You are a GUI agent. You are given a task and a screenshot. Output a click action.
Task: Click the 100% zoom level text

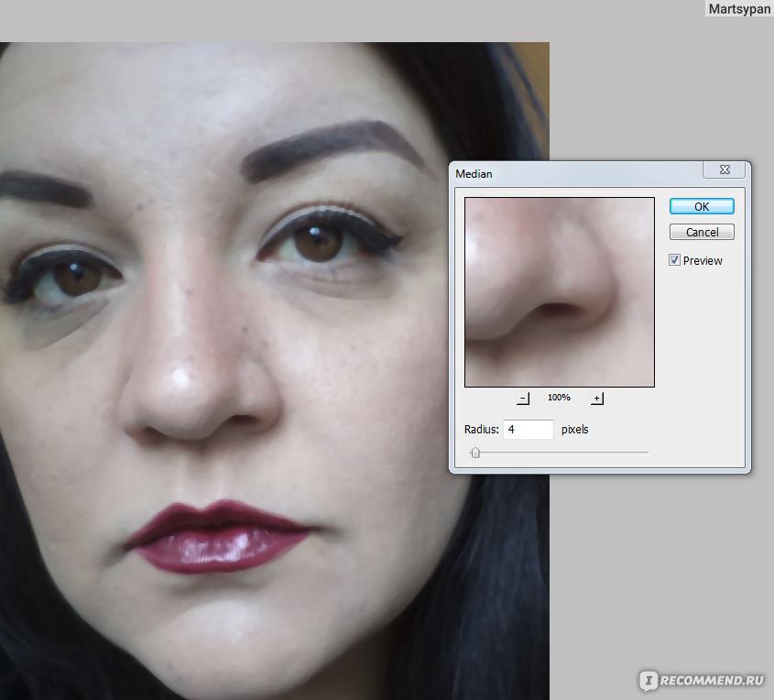559,398
